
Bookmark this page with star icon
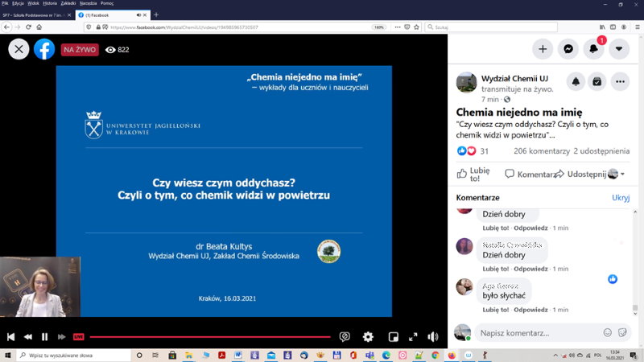(x=416, y=27)
